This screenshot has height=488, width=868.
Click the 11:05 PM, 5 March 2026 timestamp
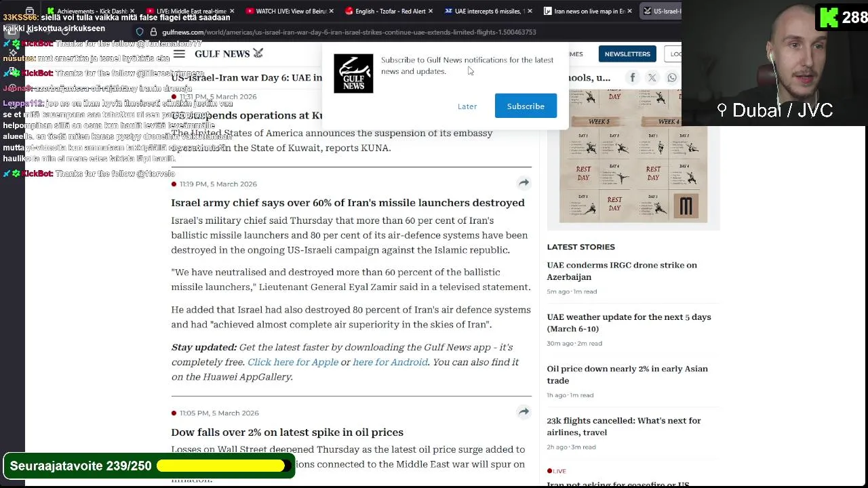[219, 413]
